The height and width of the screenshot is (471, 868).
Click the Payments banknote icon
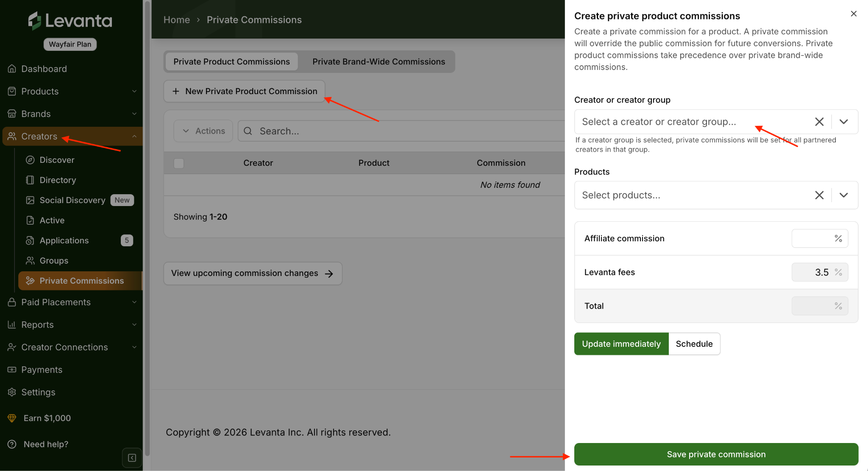click(x=12, y=370)
